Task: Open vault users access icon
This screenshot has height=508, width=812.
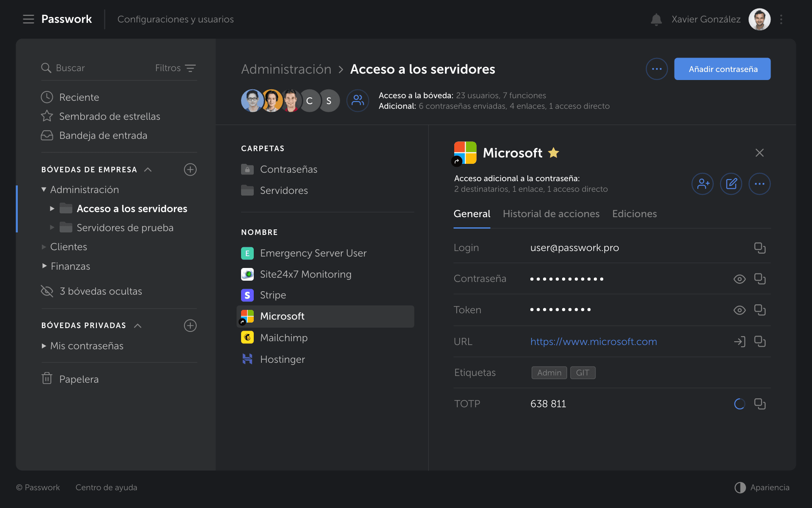Action: 358,101
